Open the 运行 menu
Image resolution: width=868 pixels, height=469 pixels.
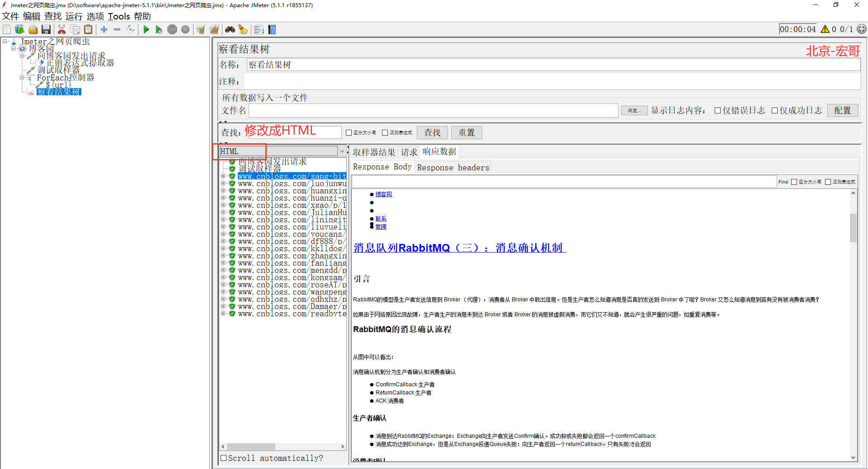[74, 16]
